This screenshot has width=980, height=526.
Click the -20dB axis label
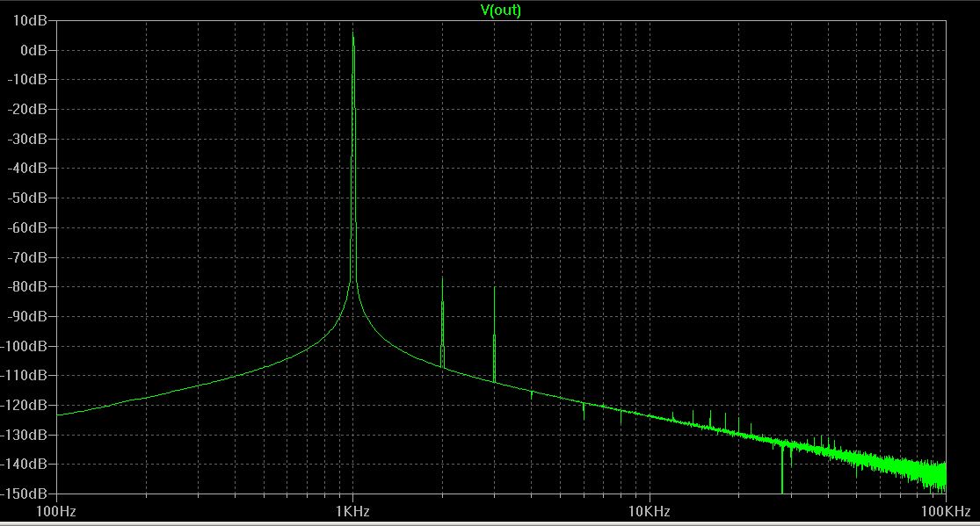27,109
